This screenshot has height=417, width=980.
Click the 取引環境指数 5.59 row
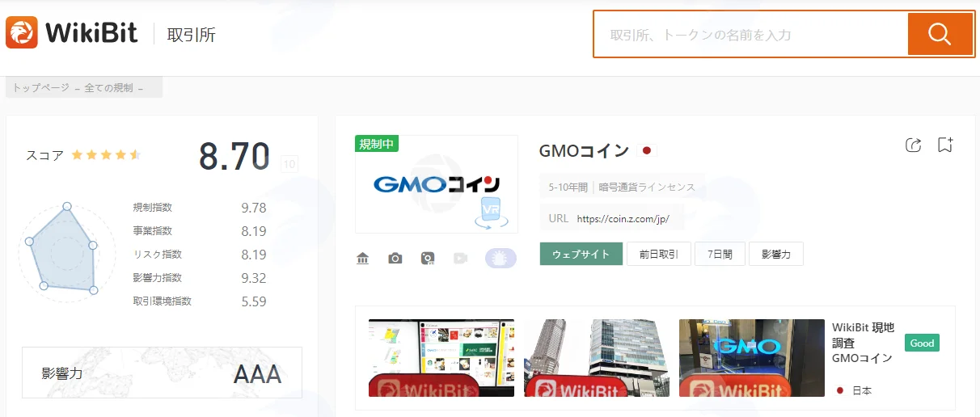pyautogui.click(x=200, y=301)
